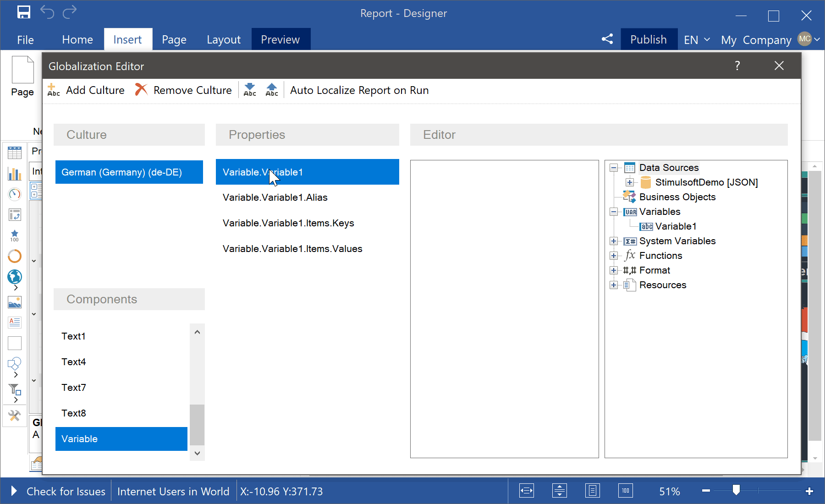
Task: Select the Filter elements icon in the sidebar
Action: pyautogui.click(x=15, y=389)
